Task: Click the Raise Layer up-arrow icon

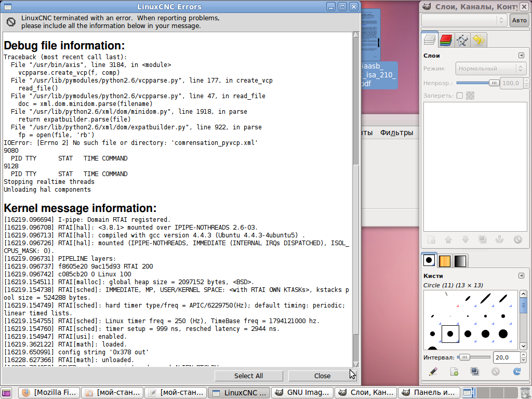Action: point(448,240)
